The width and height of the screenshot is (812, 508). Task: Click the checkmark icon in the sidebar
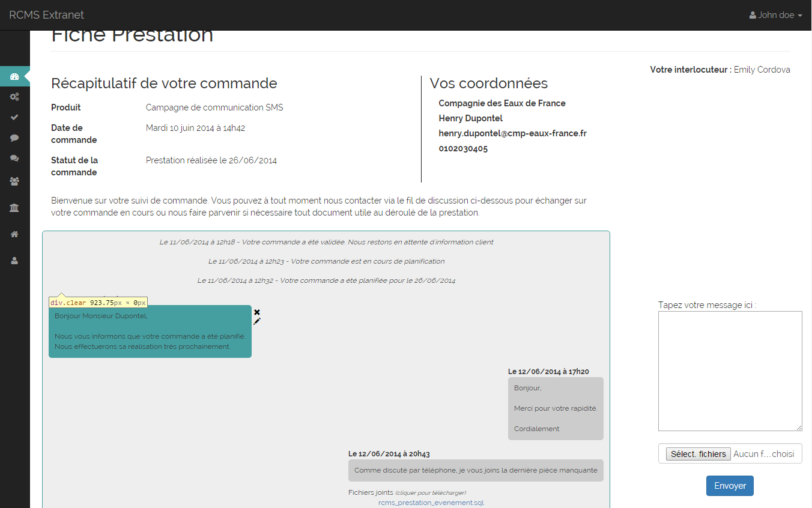pos(14,117)
